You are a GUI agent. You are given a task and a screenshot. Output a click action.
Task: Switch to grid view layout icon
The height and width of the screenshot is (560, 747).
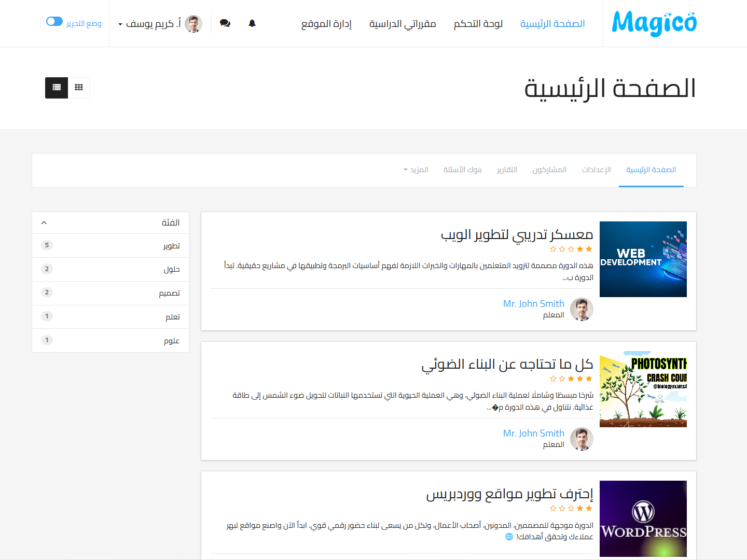point(79,88)
